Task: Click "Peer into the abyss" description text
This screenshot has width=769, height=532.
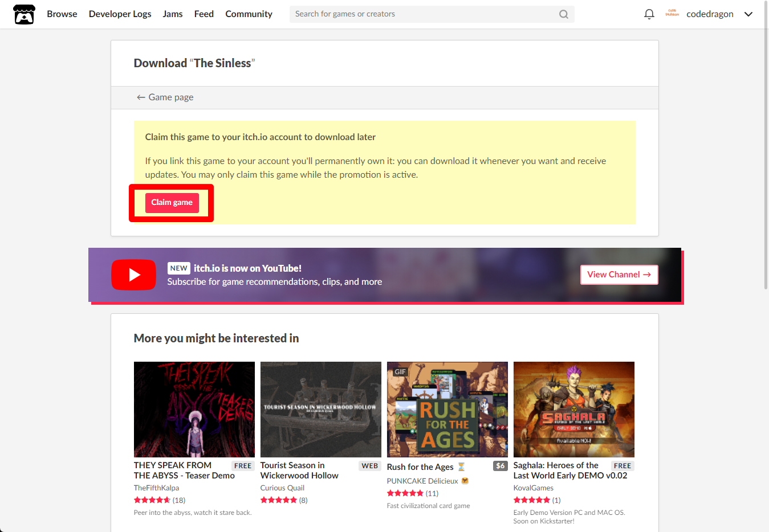Action: 193,513
